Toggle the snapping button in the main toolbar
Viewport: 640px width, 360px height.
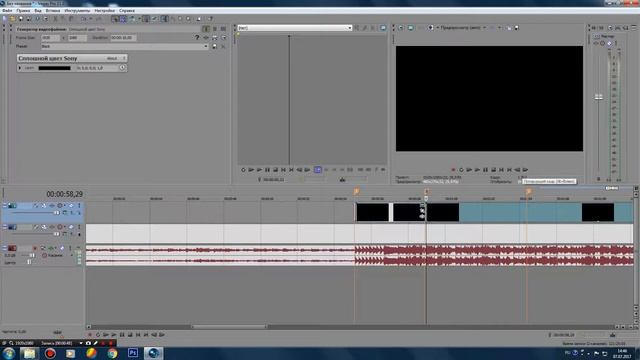click(x=115, y=19)
